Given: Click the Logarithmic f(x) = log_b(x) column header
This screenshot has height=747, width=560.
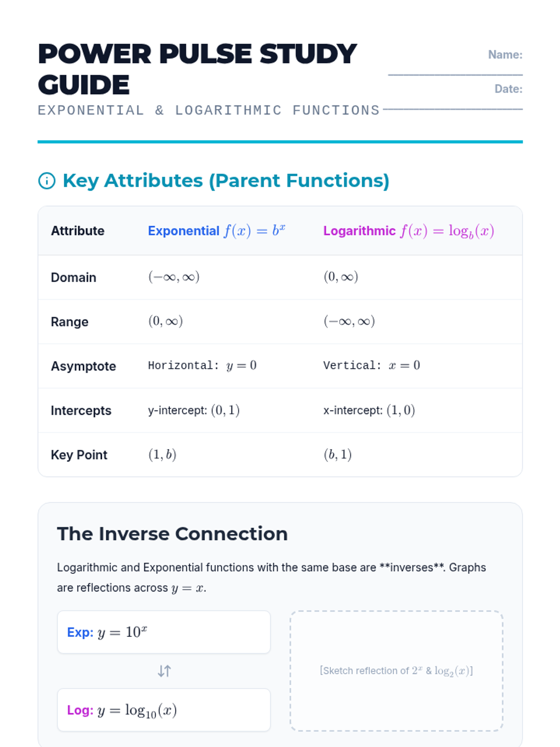Looking at the screenshot, I should tap(408, 231).
